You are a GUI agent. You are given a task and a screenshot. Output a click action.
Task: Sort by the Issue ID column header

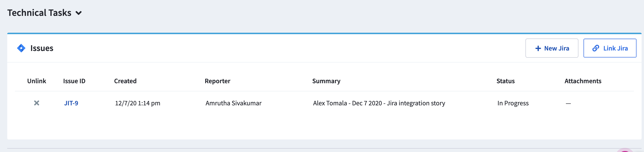74,81
